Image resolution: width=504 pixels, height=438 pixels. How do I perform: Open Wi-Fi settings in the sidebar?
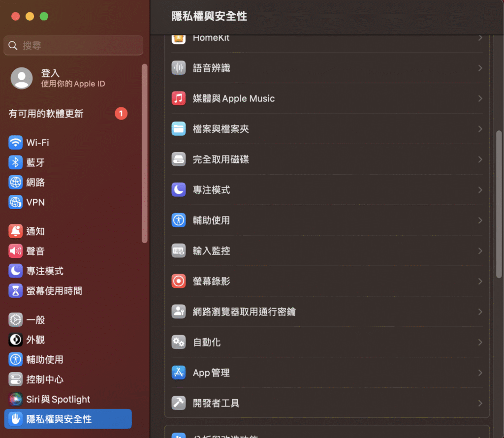pos(37,143)
